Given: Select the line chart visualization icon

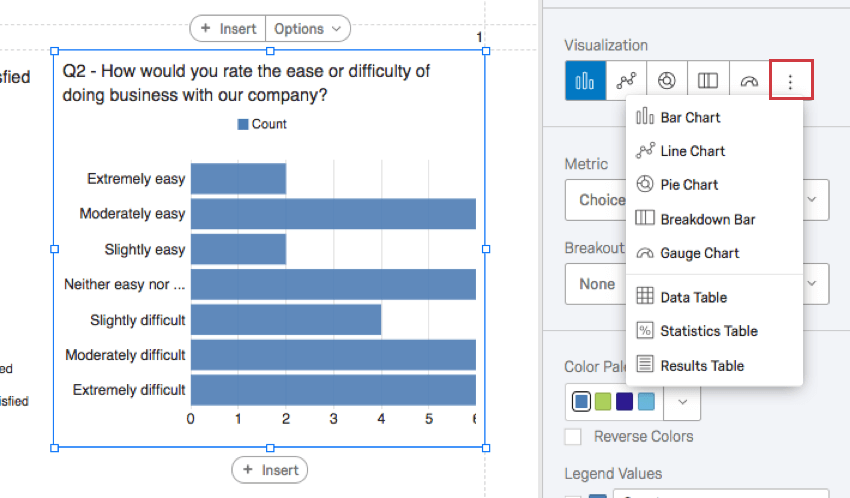Looking at the screenshot, I should click(x=626, y=81).
